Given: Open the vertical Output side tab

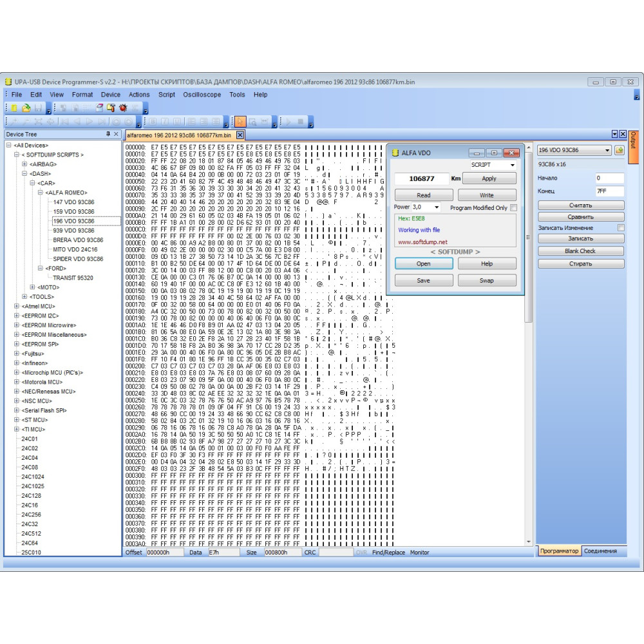Looking at the screenshot, I should coord(633,146).
